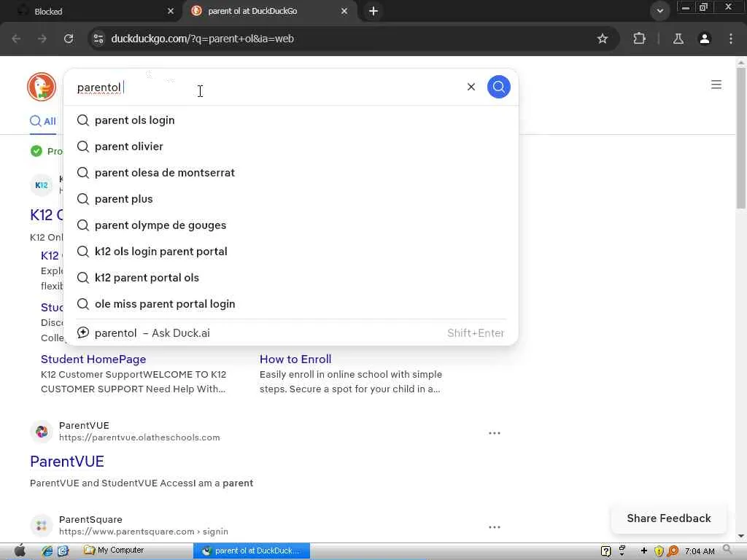747x560 pixels.
Task: Click the site information icon in address bar
Action: (98, 39)
